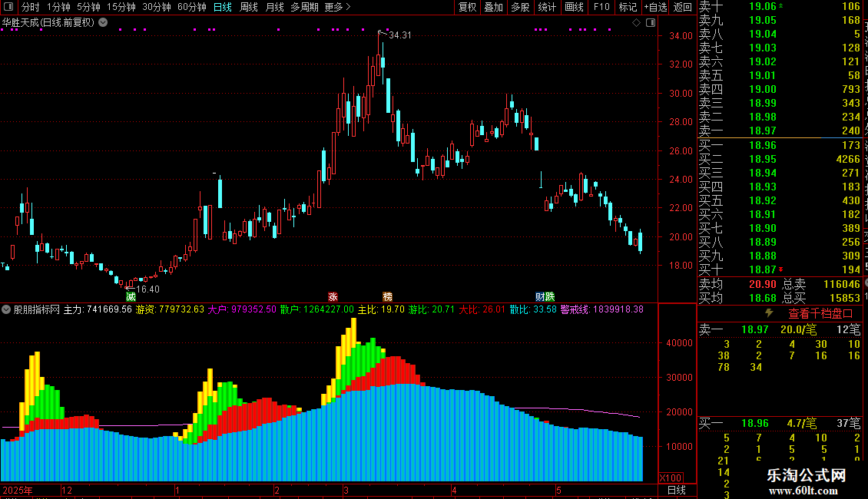Add the stock with +自选
Viewport: 868px width, 499px height.
pos(656,7)
